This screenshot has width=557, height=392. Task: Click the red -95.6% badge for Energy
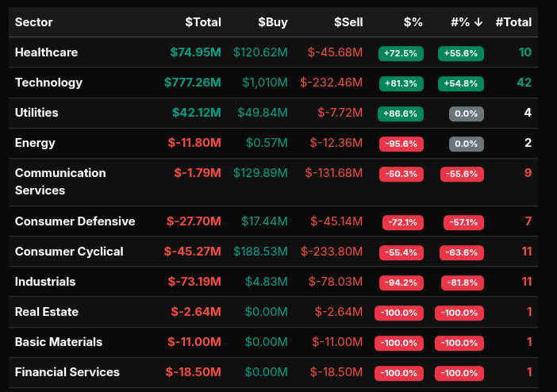coord(401,144)
